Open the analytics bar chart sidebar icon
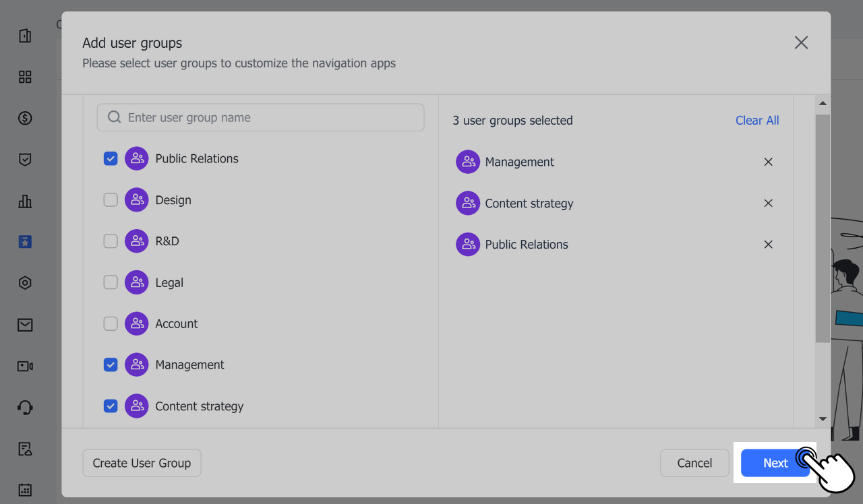The height and width of the screenshot is (504, 863). point(25,201)
